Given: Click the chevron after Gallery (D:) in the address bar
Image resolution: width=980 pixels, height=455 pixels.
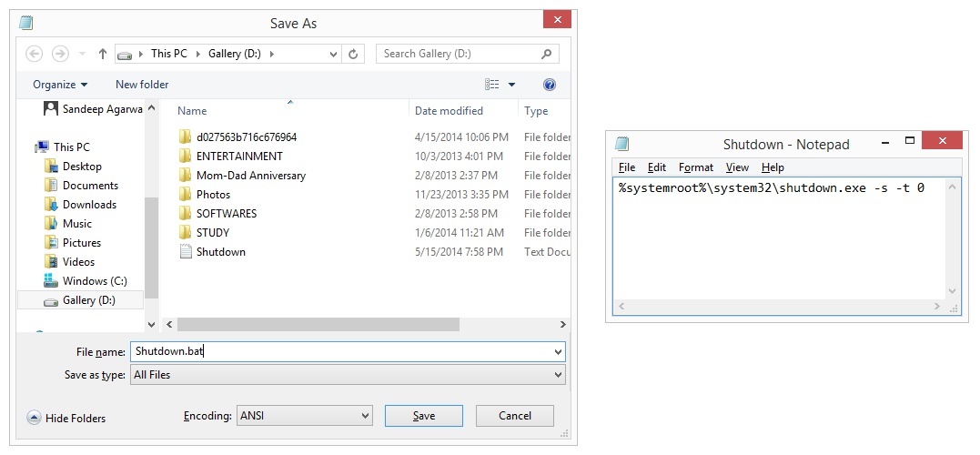Looking at the screenshot, I should tap(271, 54).
